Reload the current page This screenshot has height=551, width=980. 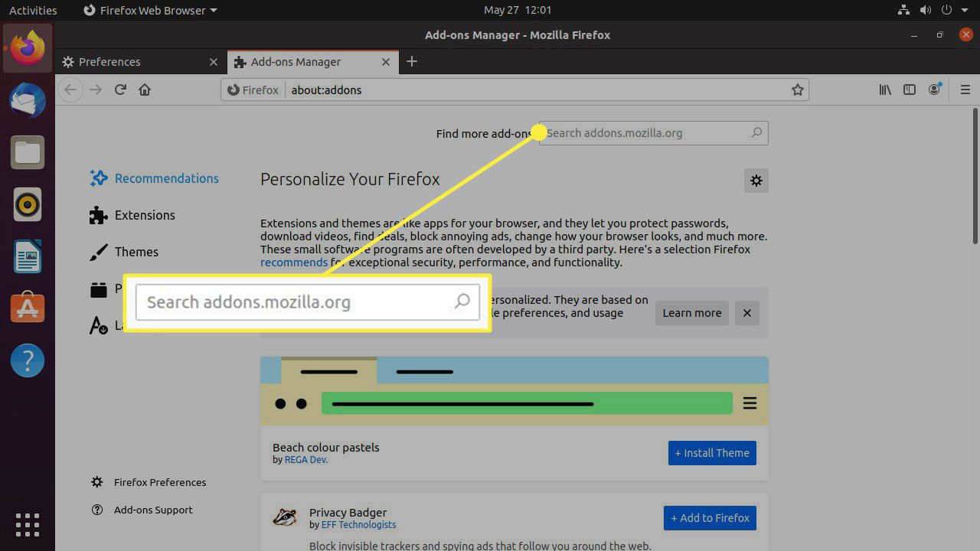click(x=120, y=90)
